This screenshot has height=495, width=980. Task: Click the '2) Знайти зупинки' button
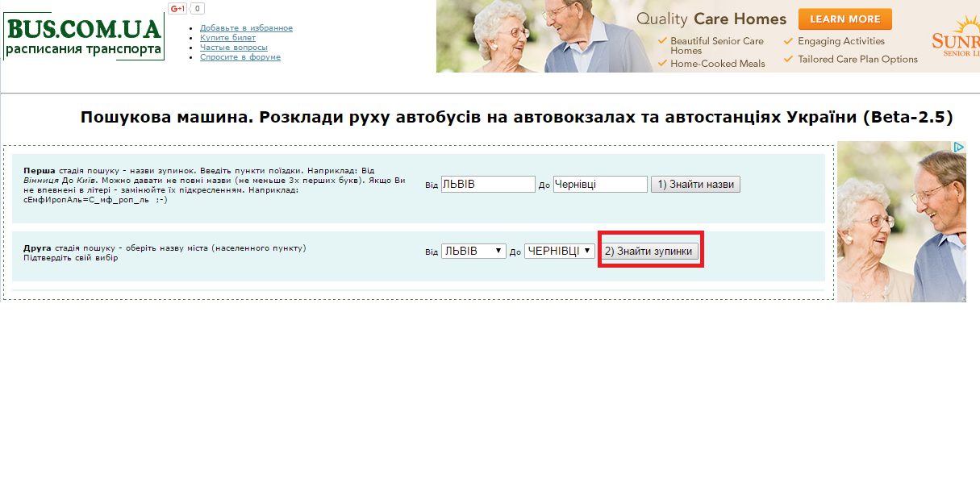[x=649, y=252]
